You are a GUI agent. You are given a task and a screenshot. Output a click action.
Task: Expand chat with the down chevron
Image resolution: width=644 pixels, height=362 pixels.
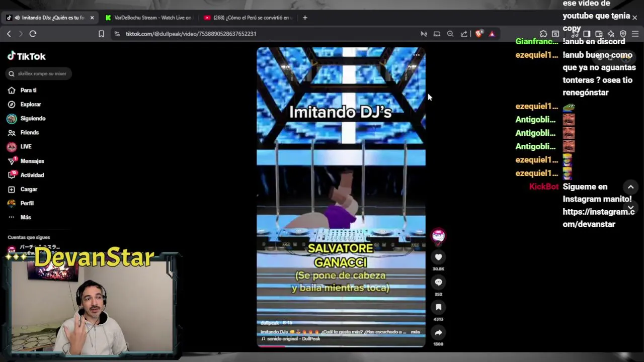pos(630,207)
